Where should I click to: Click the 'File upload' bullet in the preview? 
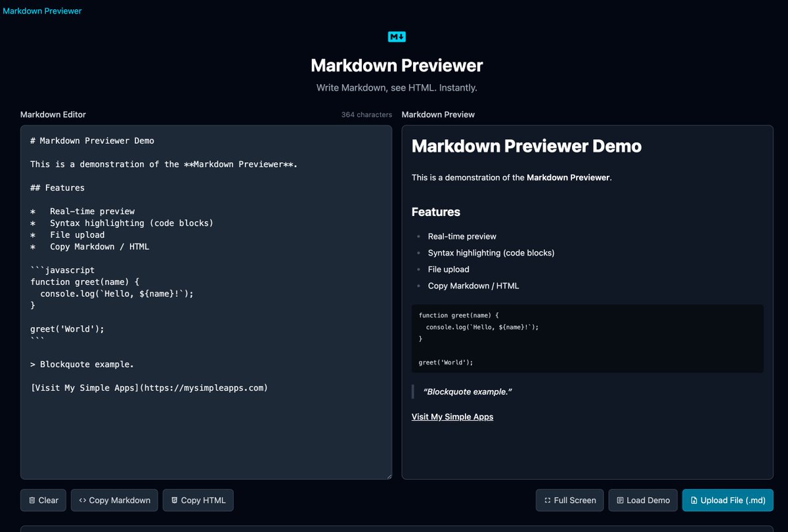point(449,269)
